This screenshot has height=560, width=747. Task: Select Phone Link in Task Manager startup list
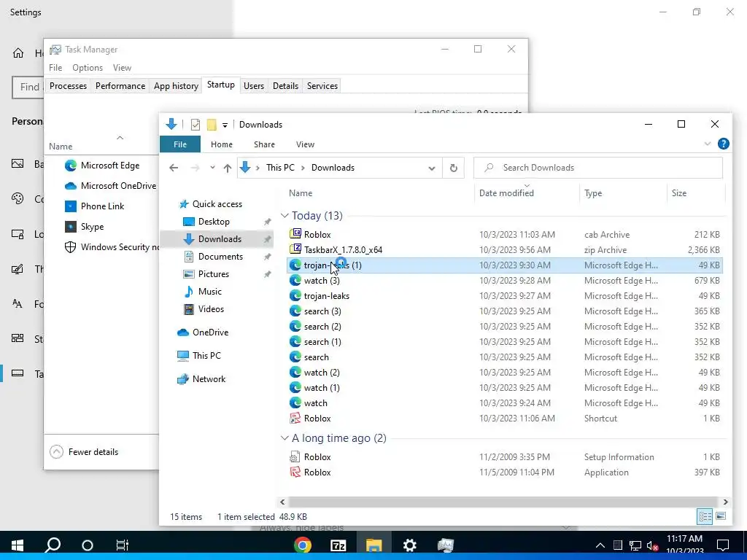coord(102,206)
